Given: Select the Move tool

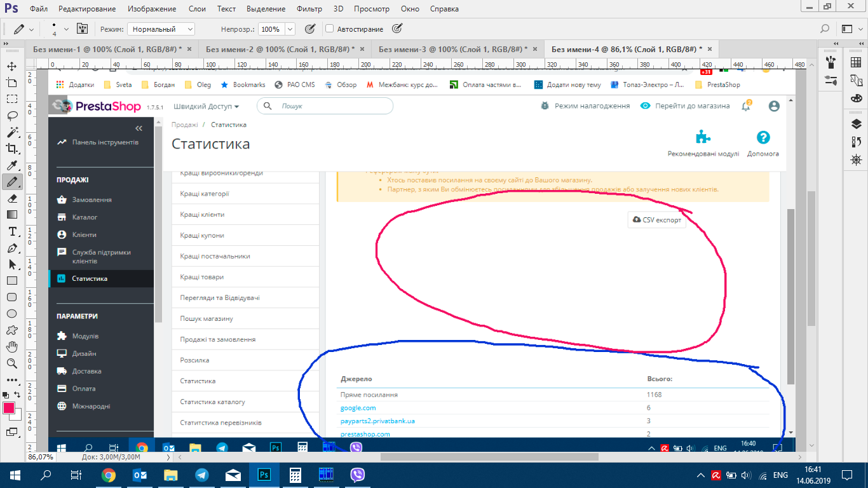Looking at the screenshot, I should point(11,66).
